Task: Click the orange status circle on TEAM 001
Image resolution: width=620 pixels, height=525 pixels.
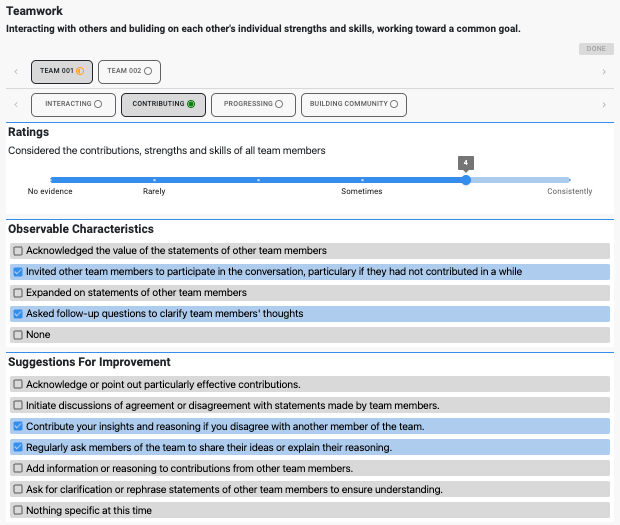Action: point(80,71)
